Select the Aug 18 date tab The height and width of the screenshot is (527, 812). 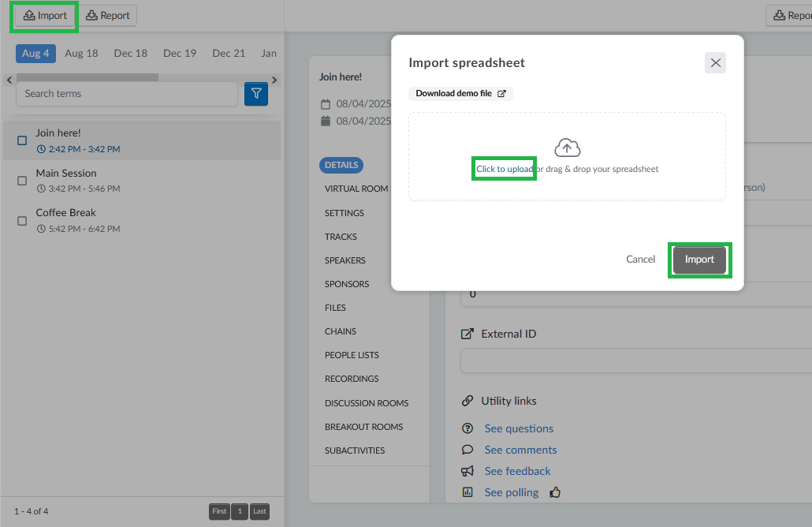pos(81,54)
